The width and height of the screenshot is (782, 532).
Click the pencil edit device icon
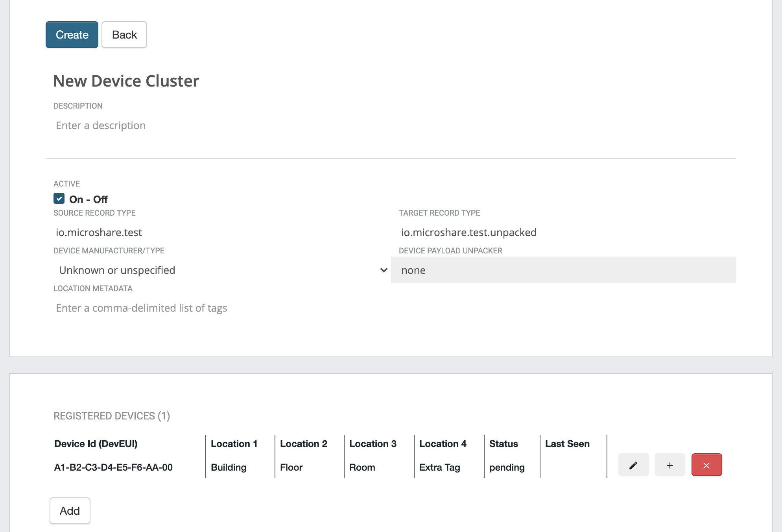633,465
